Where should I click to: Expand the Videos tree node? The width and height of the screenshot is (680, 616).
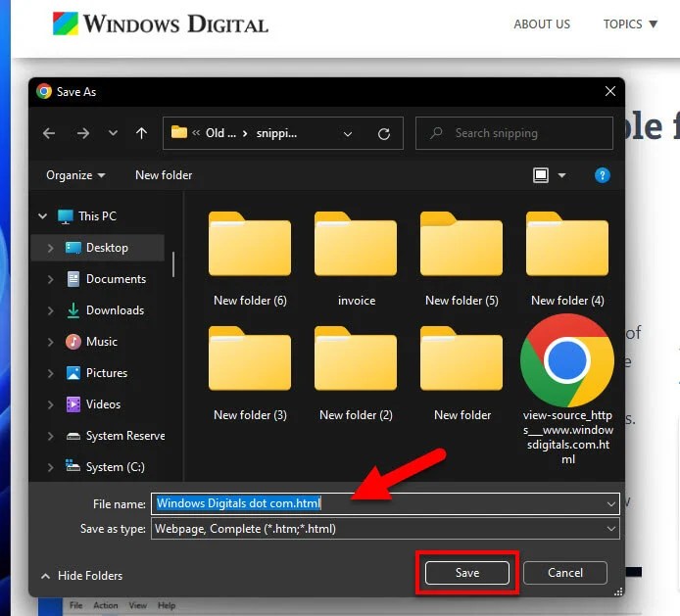click(50, 404)
